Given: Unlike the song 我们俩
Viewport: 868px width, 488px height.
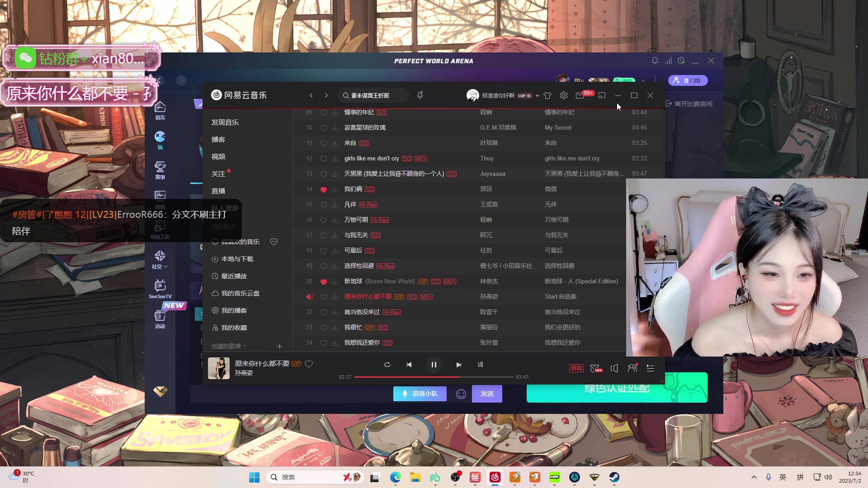Looking at the screenshot, I should 323,189.
